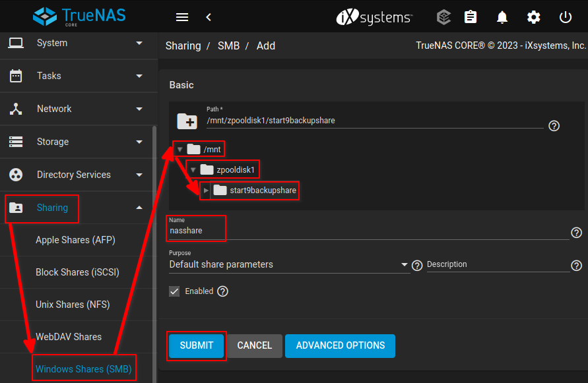The image size is (588, 383).
Task: Expand the start9backupshare folder arrow
Action: point(206,191)
